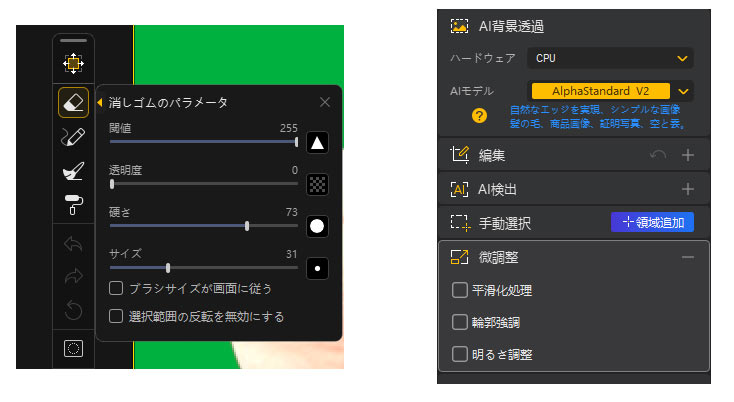Click the toolbar drag handle bar
The height and width of the screenshot is (402, 734).
coord(73,41)
